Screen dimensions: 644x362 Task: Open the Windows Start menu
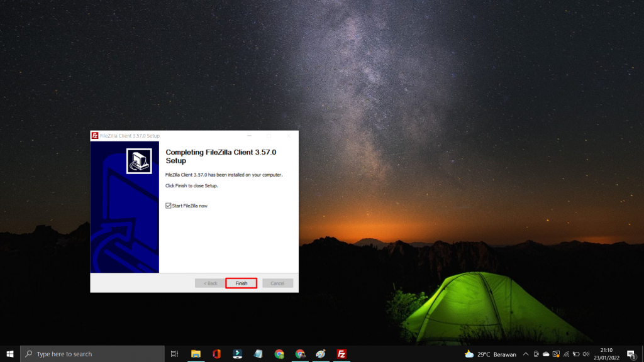pos(9,354)
